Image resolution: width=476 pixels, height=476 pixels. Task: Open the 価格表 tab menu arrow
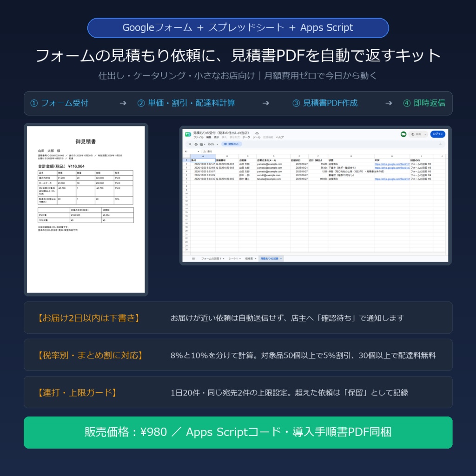(256, 258)
